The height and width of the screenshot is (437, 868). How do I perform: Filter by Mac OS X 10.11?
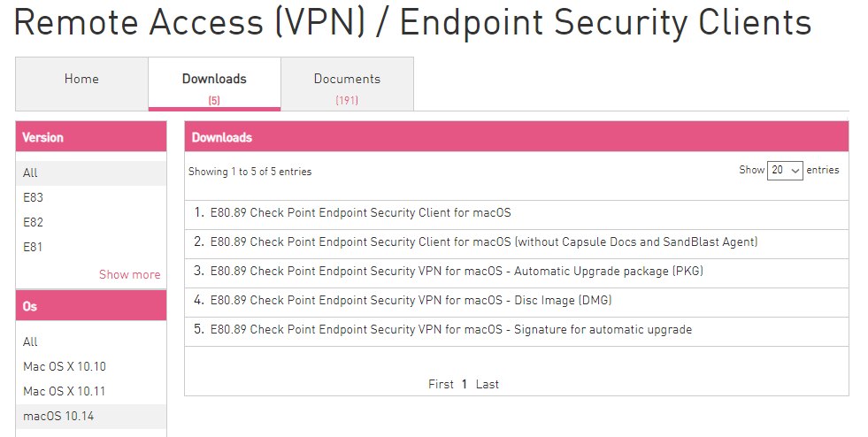pyautogui.click(x=65, y=392)
